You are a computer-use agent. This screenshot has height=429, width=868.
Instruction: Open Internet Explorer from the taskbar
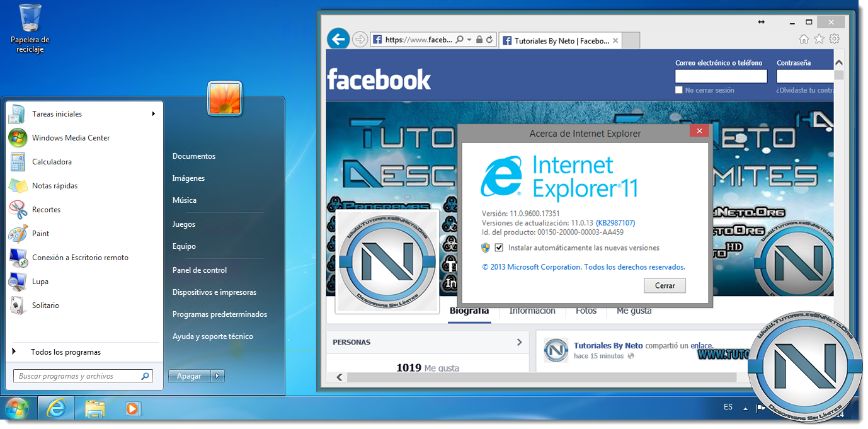click(x=56, y=409)
